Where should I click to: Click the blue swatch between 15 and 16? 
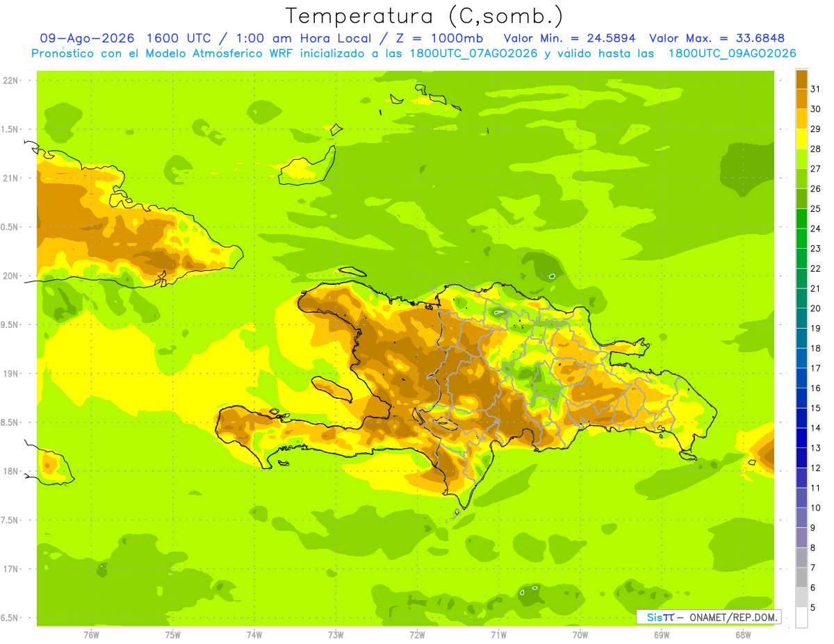pos(801,398)
